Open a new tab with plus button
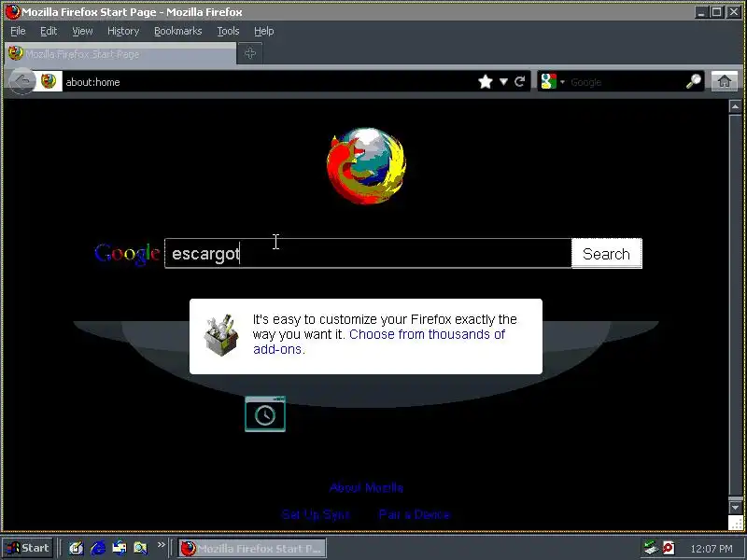The height and width of the screenshot is (560, 747). 250,53
